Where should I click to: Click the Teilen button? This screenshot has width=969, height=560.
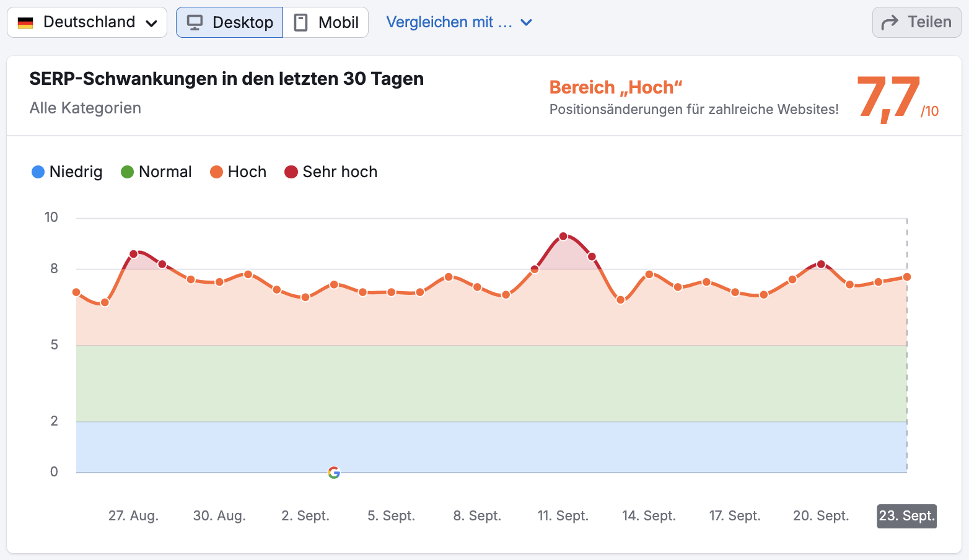click(916, 21)
